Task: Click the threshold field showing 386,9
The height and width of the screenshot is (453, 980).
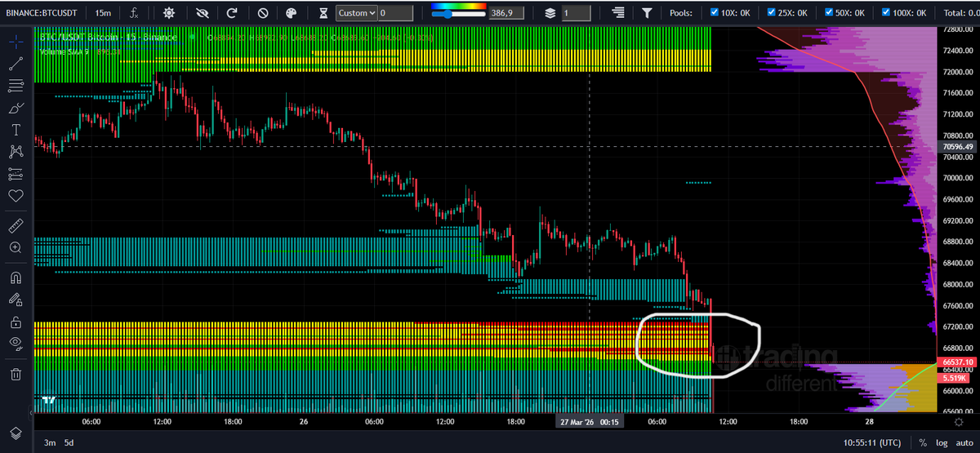Action: click(506, 13)
